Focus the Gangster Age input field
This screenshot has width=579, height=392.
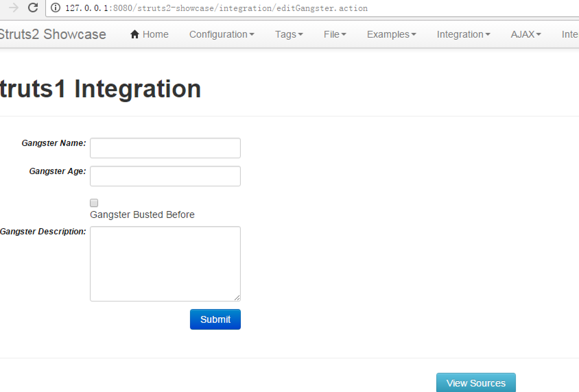point(165,176)
